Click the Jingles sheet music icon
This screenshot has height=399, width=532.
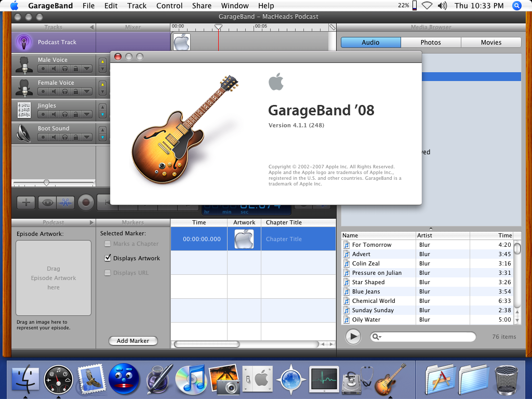(23, 110)
